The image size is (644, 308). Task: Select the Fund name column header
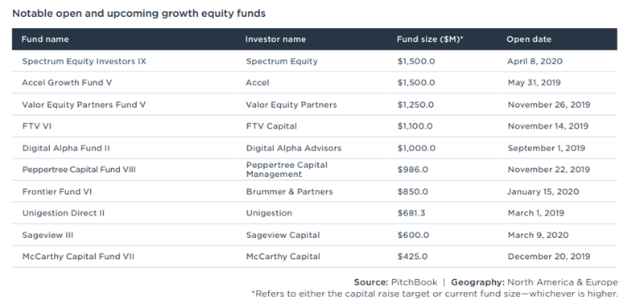pos(45,39)
